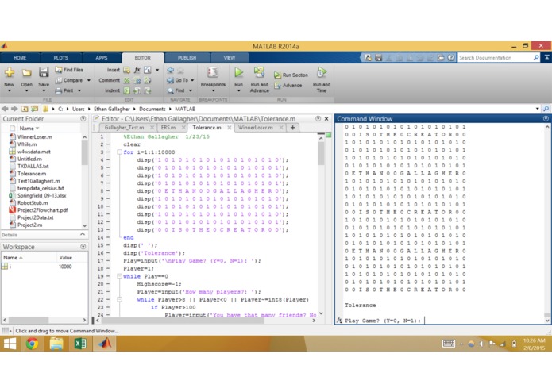Click the quick access save icon
This screenshot has width=552, height=392.
378,57
